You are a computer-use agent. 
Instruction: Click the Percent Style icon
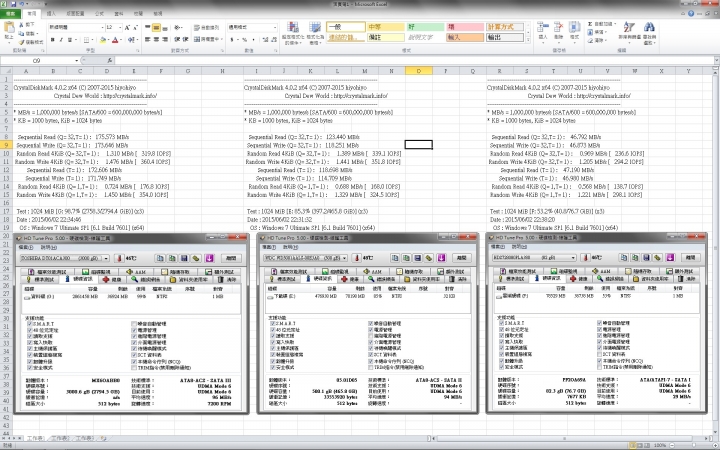coord(244,40)
